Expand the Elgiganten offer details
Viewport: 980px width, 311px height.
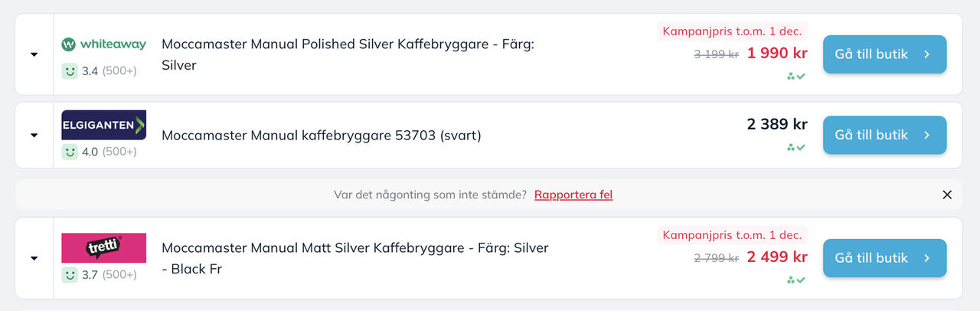point(34,135)
